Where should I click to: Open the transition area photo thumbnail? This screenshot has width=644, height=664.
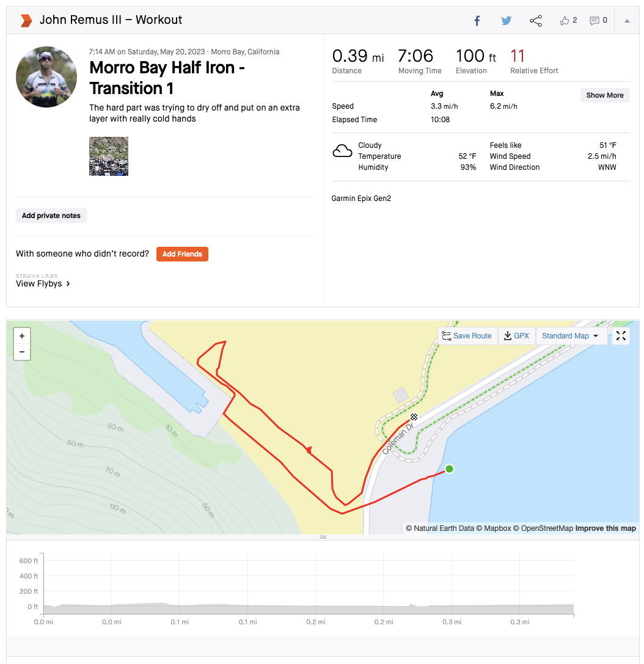109,156
